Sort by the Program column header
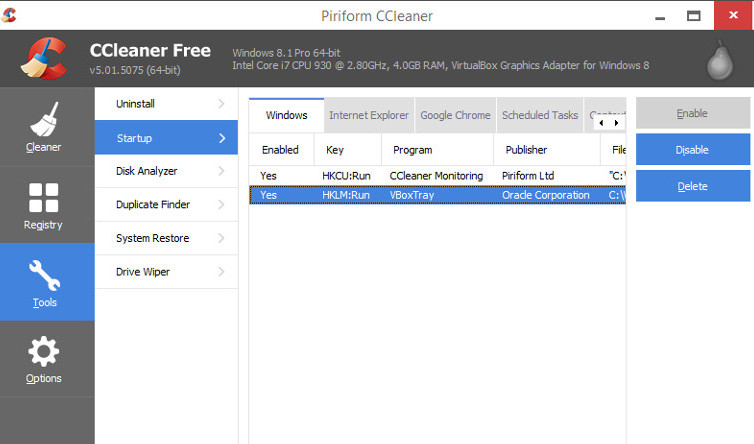Image resolution: width=754 pixels, height=444 pixels. [x=438, y=150]
